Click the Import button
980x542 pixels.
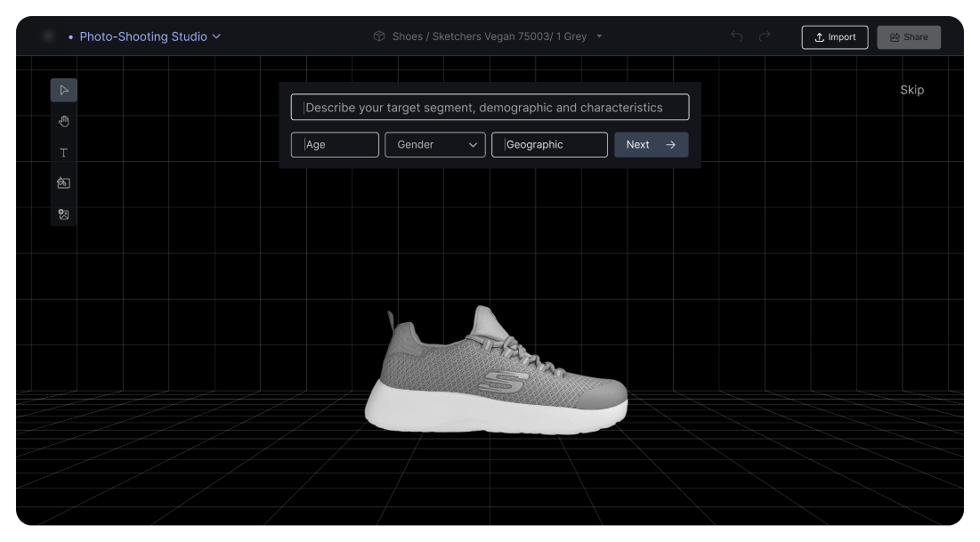(834, 36)
